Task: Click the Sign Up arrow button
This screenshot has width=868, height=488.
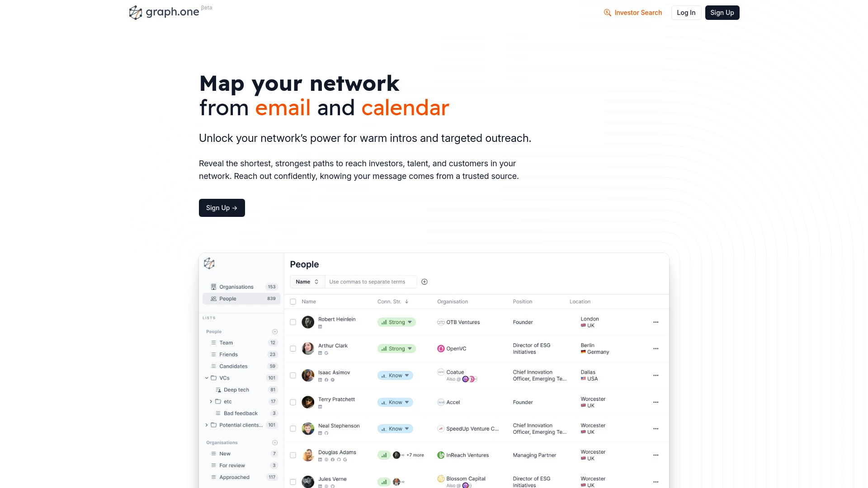Action: [222, 208]
